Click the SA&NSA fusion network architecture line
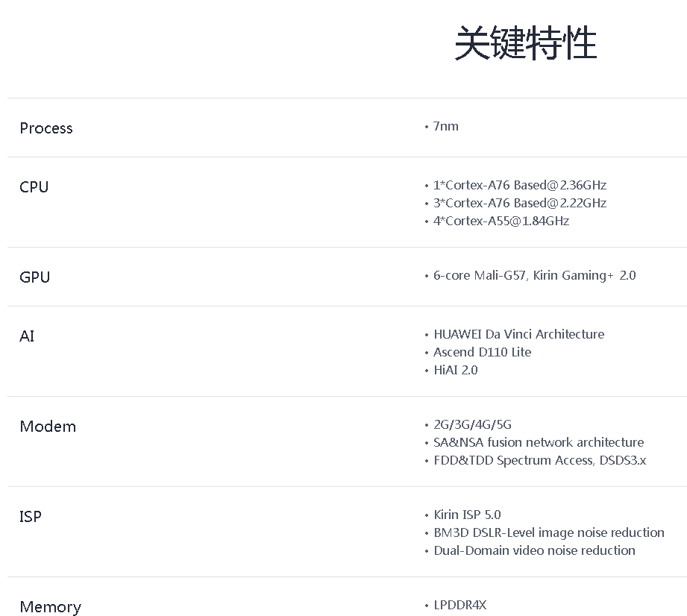This screenshot has width=687, height=616. click(539, 442)
